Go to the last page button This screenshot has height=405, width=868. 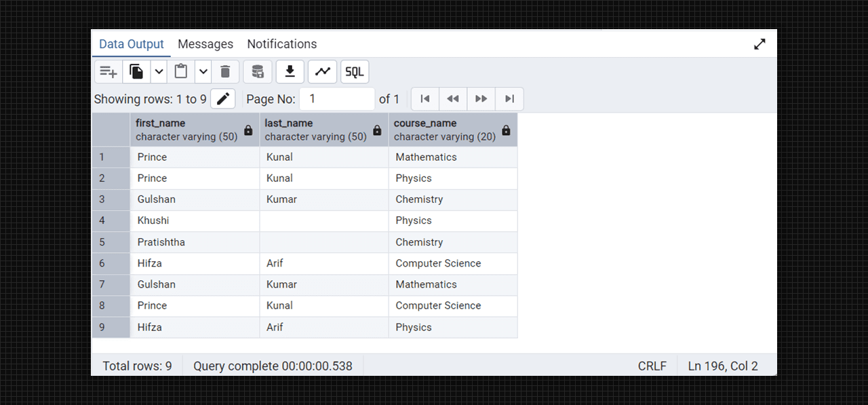tap(509, 99)
